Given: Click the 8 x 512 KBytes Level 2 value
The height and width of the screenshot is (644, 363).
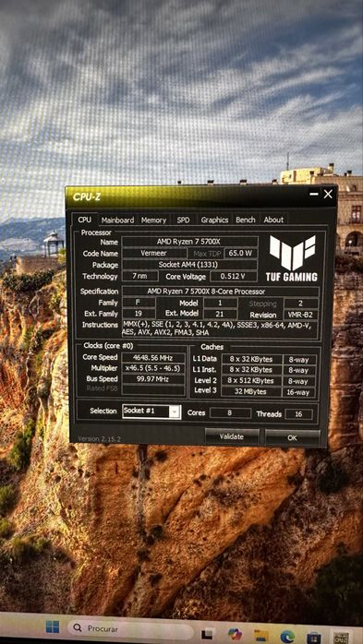Looking at the screenshot, I should pyautogui.click(x=251, y=381).
